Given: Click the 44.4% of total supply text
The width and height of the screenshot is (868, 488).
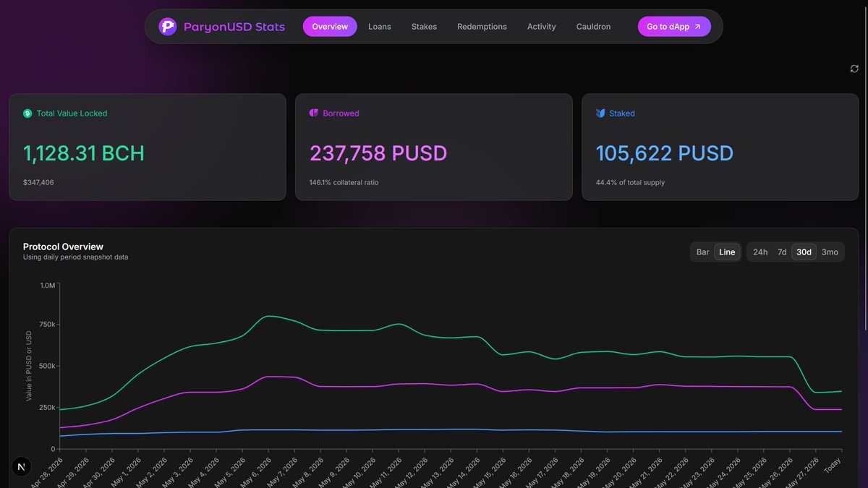Looking at the screenshot, I should coord(630,182).
